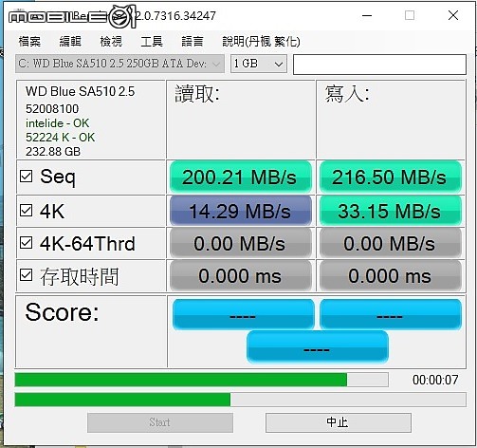Image resolution: width=477 pixels, height=448 pixels.
Task: Toggle the 存取時間 access time checkbox
Action: tap(26, 275)
